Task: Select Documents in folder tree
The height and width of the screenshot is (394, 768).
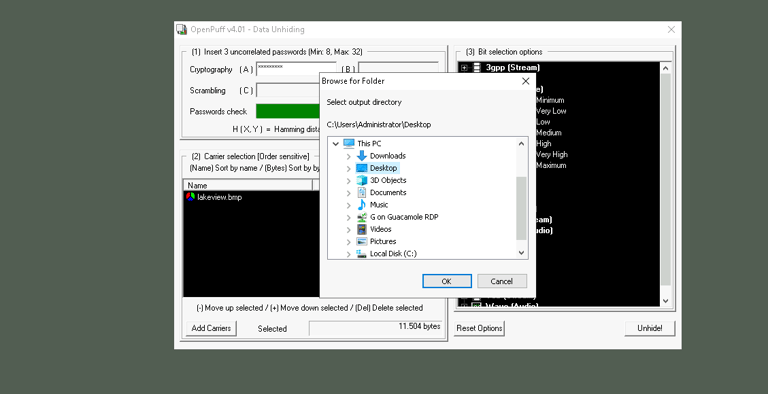Action: pyautogui.click(x=388, y=193)
